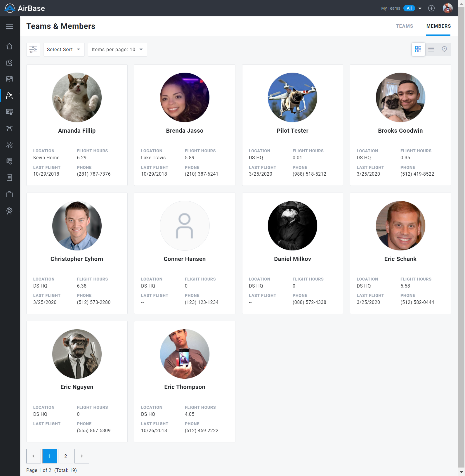Viewport: 465px width, 476px height.
Task: Go to previous page arrow
Action: coord(34,456)
